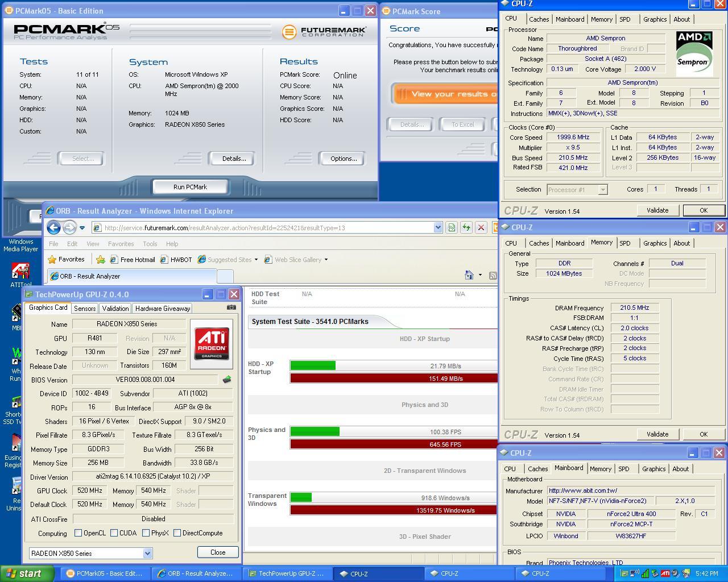Click the Add to Favorites bar icon
This screenshot has height=582, width=728.
tap(101, 259)
